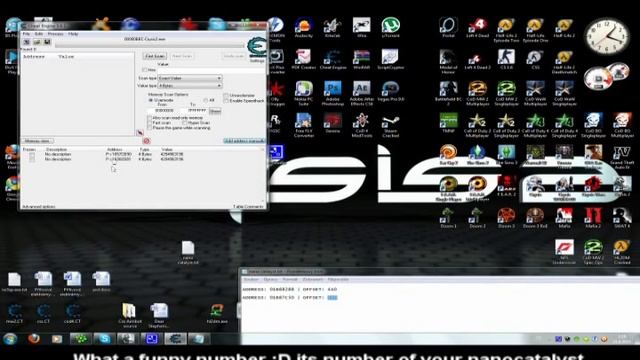This screenshot has width=640, height=360.
Task: Freeze the first address list entry
Action: pos(31,155)
